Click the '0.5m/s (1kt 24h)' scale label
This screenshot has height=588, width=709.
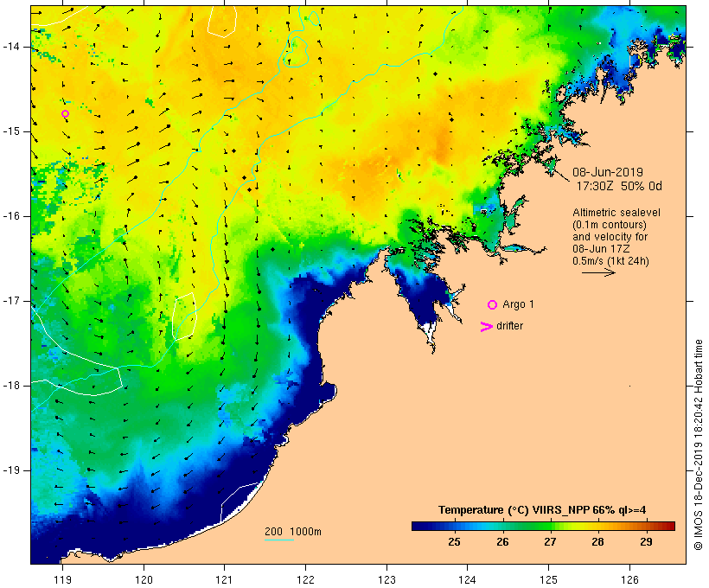(610, 261)
